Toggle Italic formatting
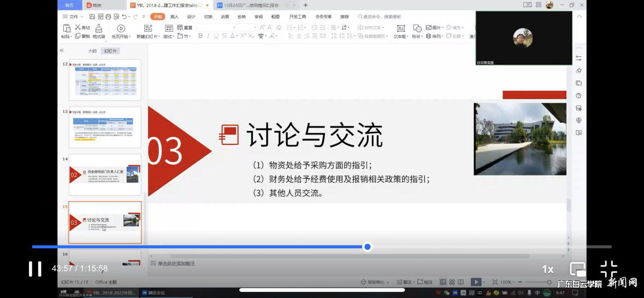Image resolution: width=644 pixels, height=298 pixels. pyautogui.click(x=208, y=36)
